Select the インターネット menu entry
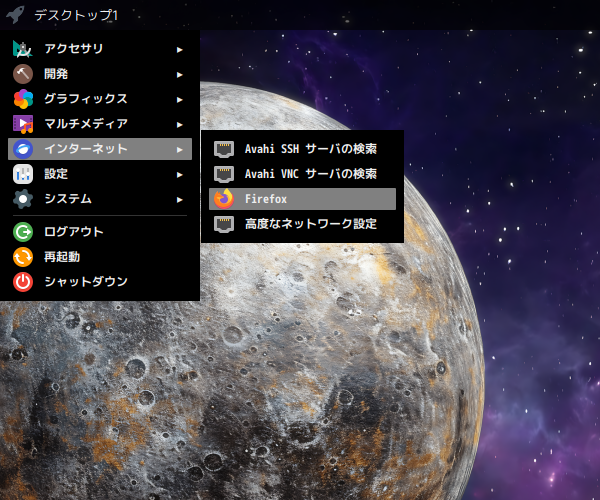This screenshot has height=500, width=600. click(100, 149)
